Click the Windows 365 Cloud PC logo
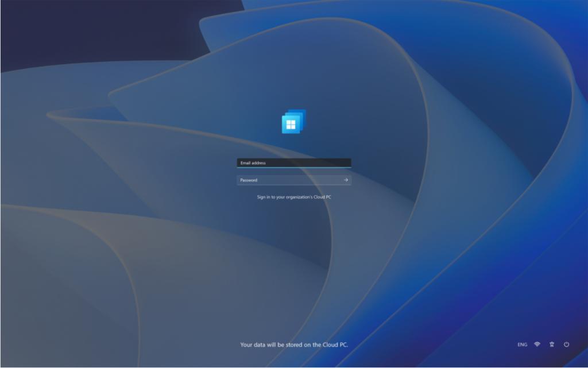Viewport: 588px width, 368px height. pyautogui.click(x=294, y=121)
